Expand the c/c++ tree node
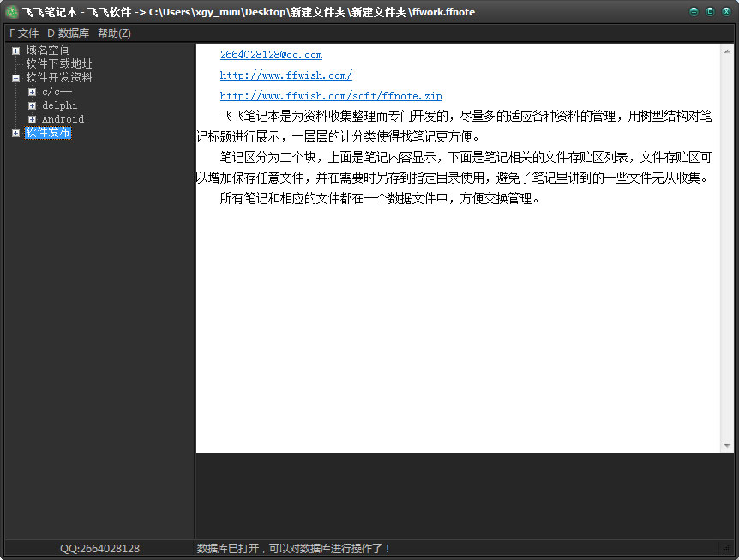The height and width of the screenshot is (560, 739). click(x=32, y=92)
